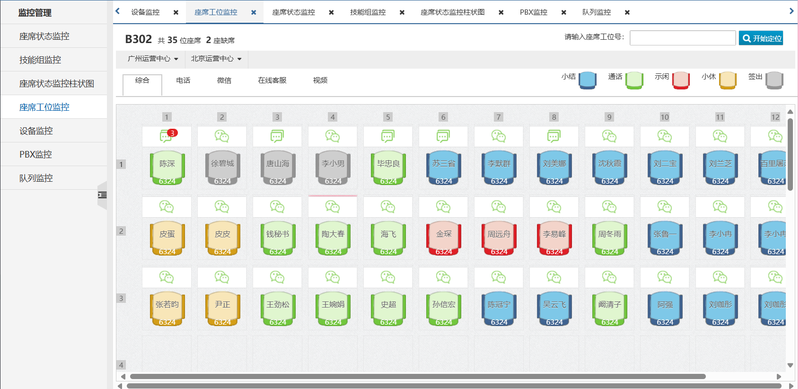Click the WeChat icon above 吴云飞
800x389 pixels.
tap(554, 277)
